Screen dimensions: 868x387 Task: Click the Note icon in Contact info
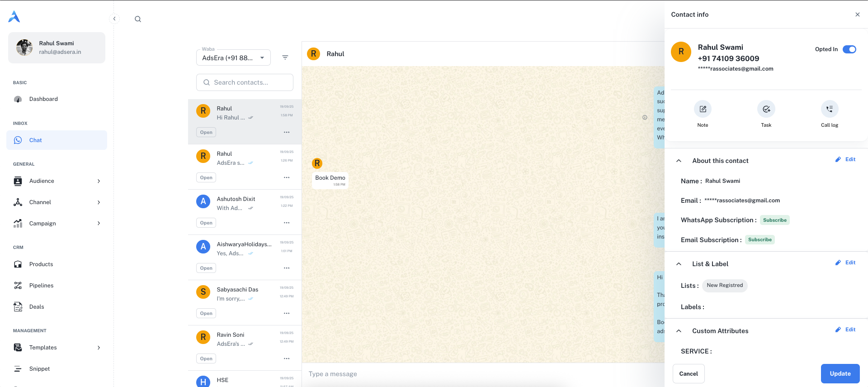[x=703, y=109]
